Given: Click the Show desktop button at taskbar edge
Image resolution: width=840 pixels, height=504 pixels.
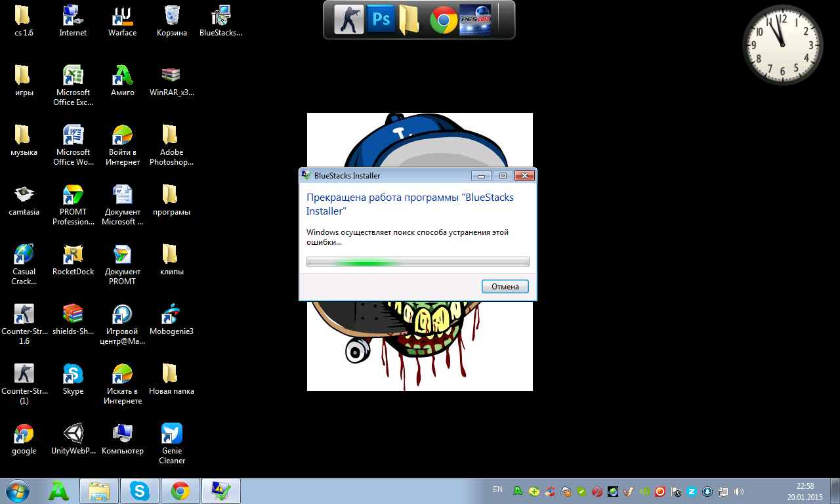Looking at the screenshot, I should pos(835,491).
